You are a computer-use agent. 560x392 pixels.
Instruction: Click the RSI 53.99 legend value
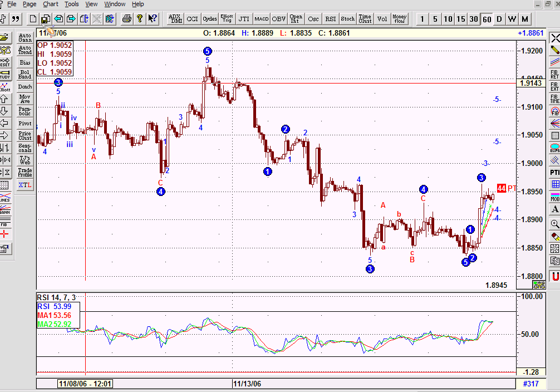[55, 307]
